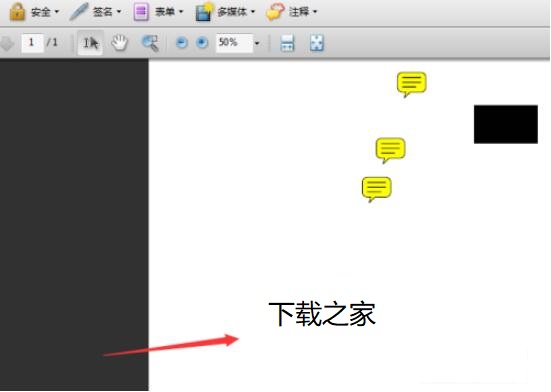Click the fit one full page icon
The image size is (551, 392).
pos(317,43)
